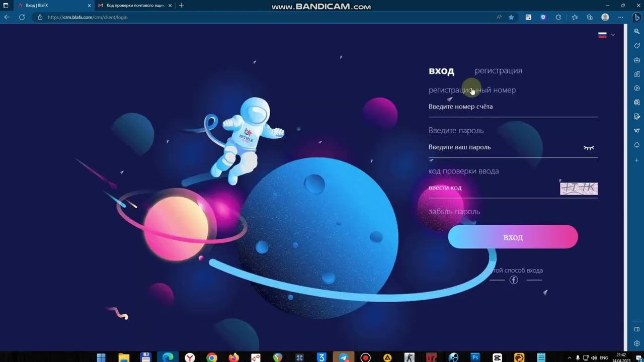Open the browser Extensions puzzle icon
The width and height of the screenshot is (644, 362).
click(x=558, y=17)
